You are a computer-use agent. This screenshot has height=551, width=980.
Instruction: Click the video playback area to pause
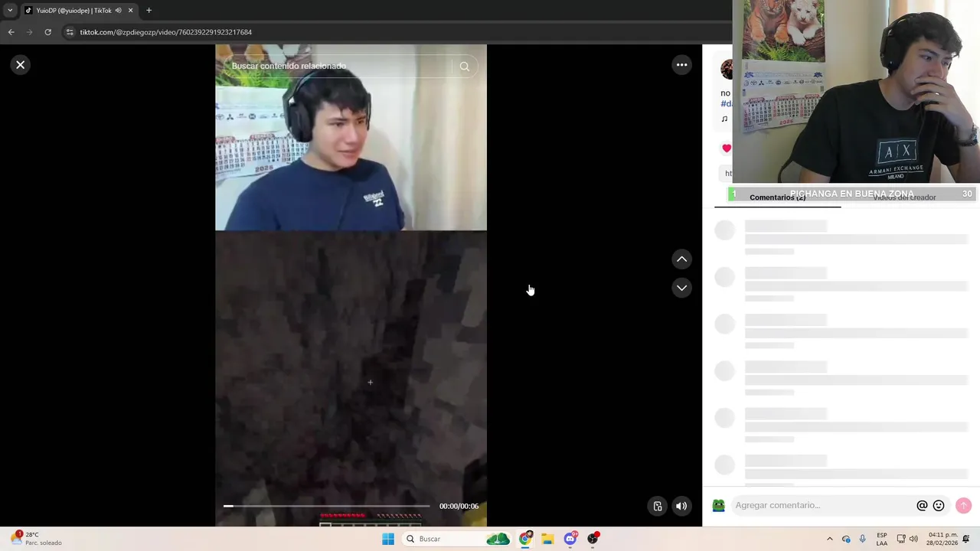tap(351, 286)
